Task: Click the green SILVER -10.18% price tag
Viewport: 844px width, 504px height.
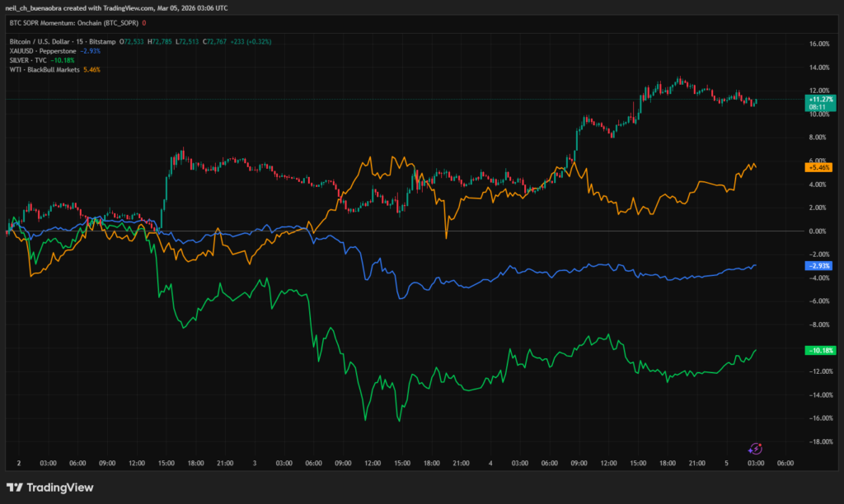Action: click(x=818, y=350)
